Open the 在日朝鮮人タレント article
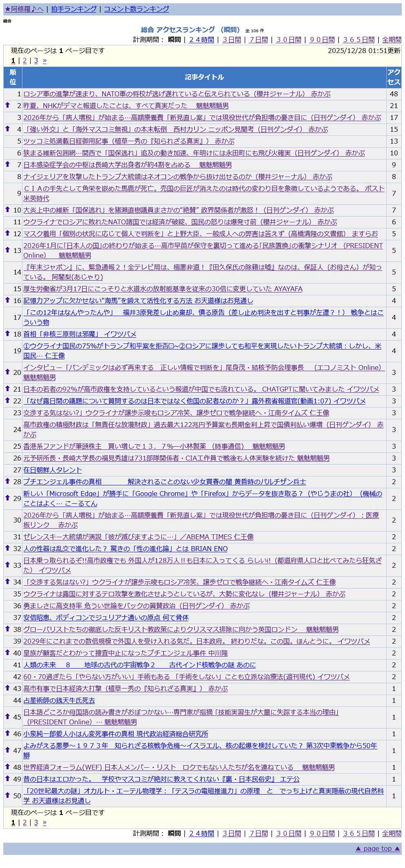The width and height of the screenshot is (405, 868). 53,470
